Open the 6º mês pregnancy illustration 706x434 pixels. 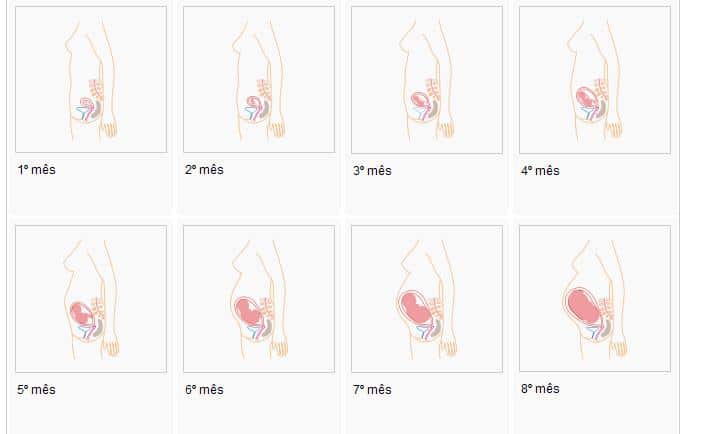[259, 299]
